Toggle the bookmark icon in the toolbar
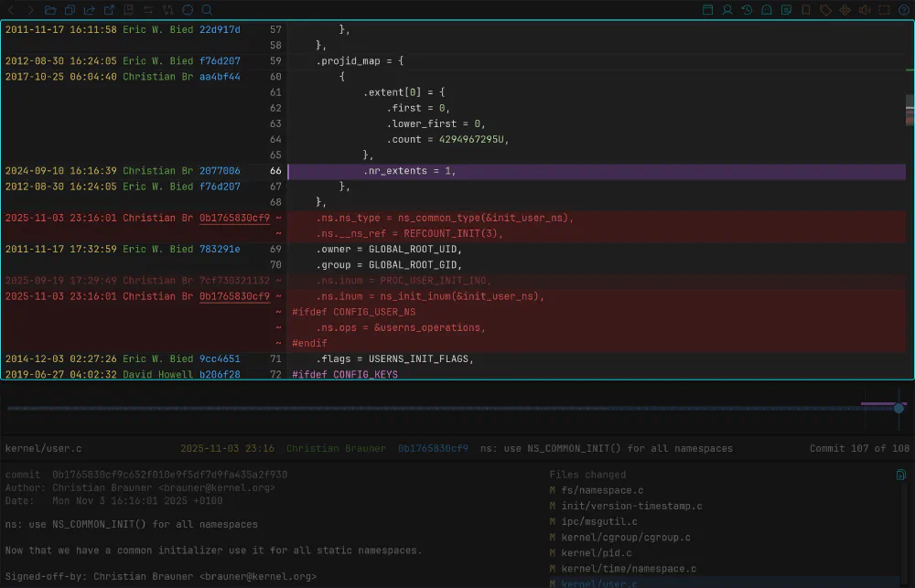The height and width of the screenshot is (588, 915). click(x=806, y=10)
